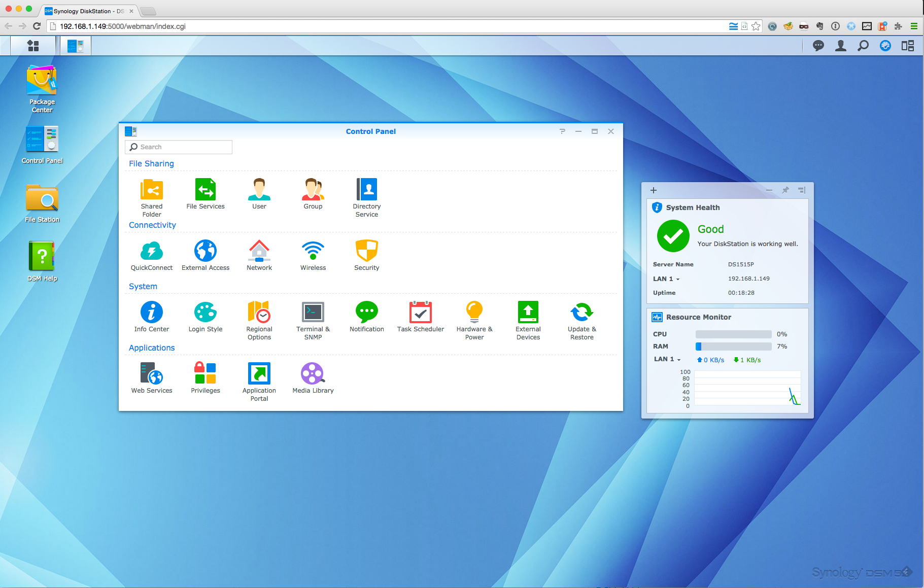The height and width of the screenshot is (588, 924).
Task: Expand LAN 1 dropdown in System Health
Action: tap(666, 279)
